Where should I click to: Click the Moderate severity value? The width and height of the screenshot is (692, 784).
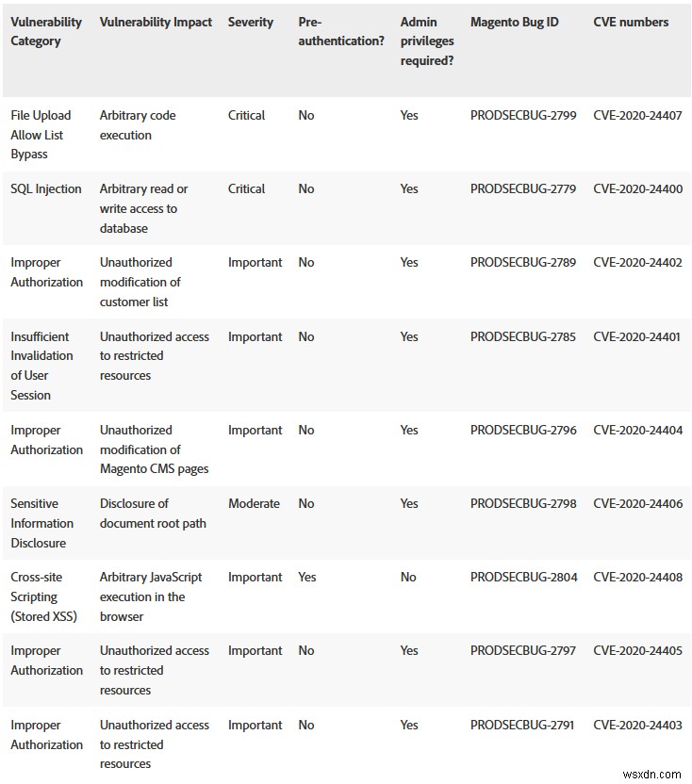[254, 503]
